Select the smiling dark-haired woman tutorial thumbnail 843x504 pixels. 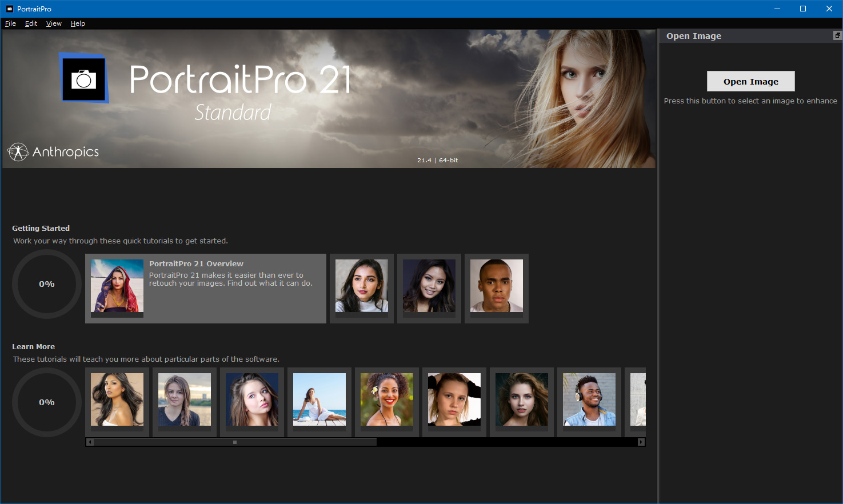[429, 289]
